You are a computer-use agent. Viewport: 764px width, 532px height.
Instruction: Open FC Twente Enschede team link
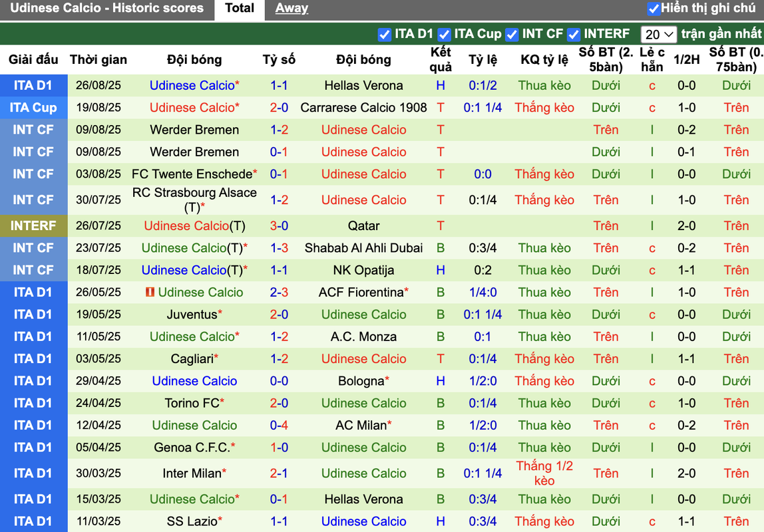coord(192,174)
